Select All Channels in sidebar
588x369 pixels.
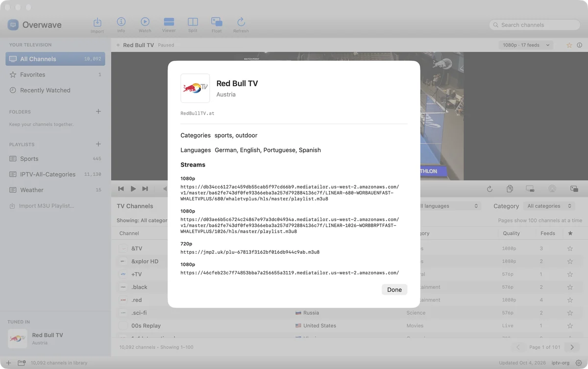[x=55, y=59]
